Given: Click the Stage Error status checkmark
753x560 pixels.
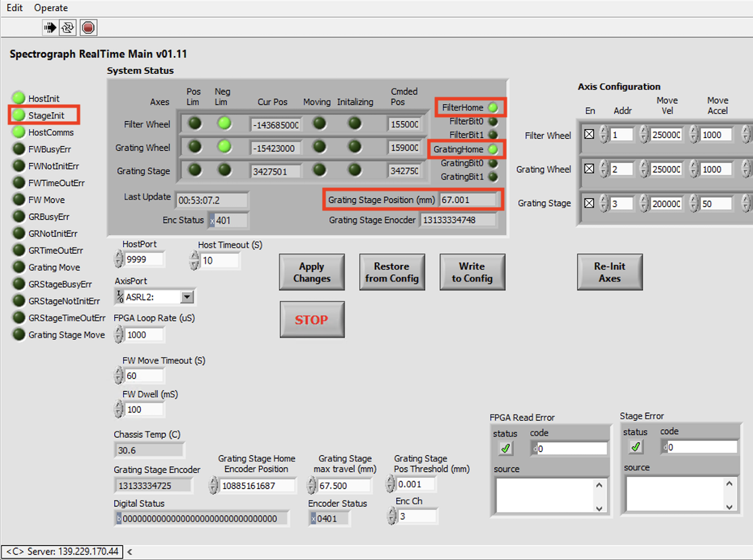Looking at the screenshot, I should pyautogui.click(x=636, y=447).
